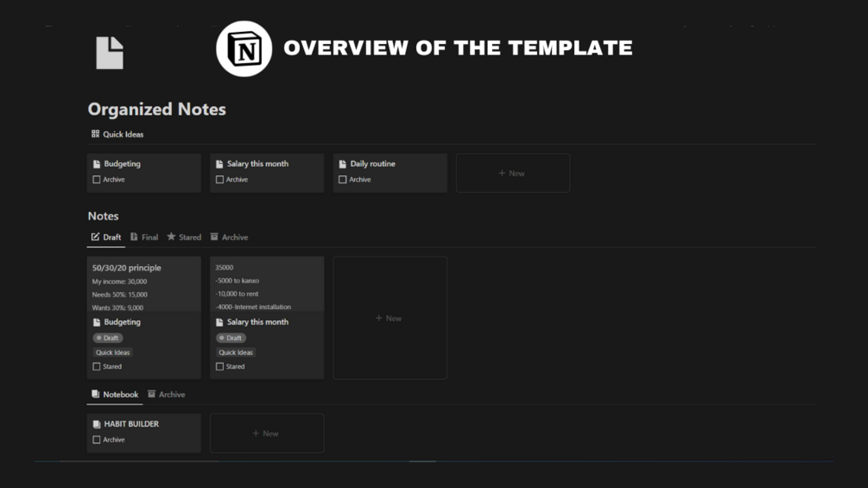Screen dimensions: 868x488
Task: Check Archive box on Budgeting quick idea
Action: 97,180
